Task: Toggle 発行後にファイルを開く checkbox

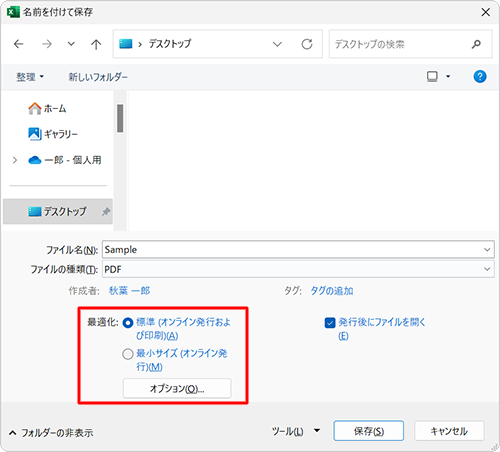Action: 330,323
